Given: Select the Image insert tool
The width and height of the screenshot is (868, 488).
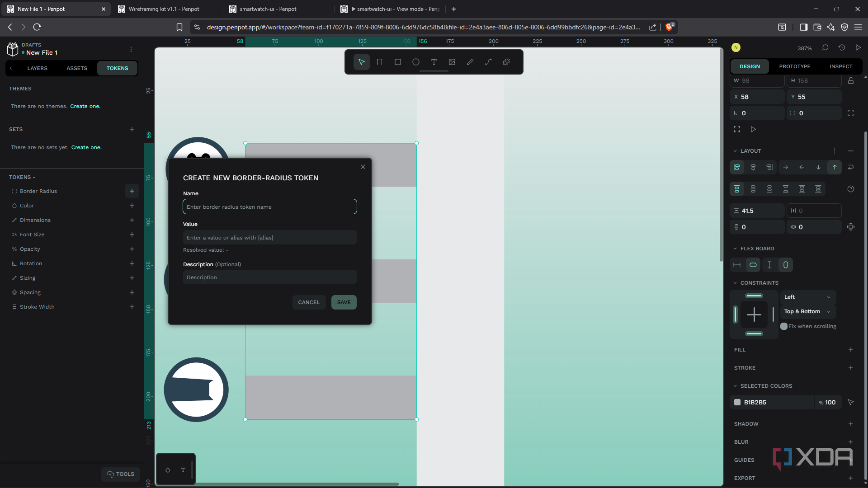Looking at the screenshot, I should 452,62.
